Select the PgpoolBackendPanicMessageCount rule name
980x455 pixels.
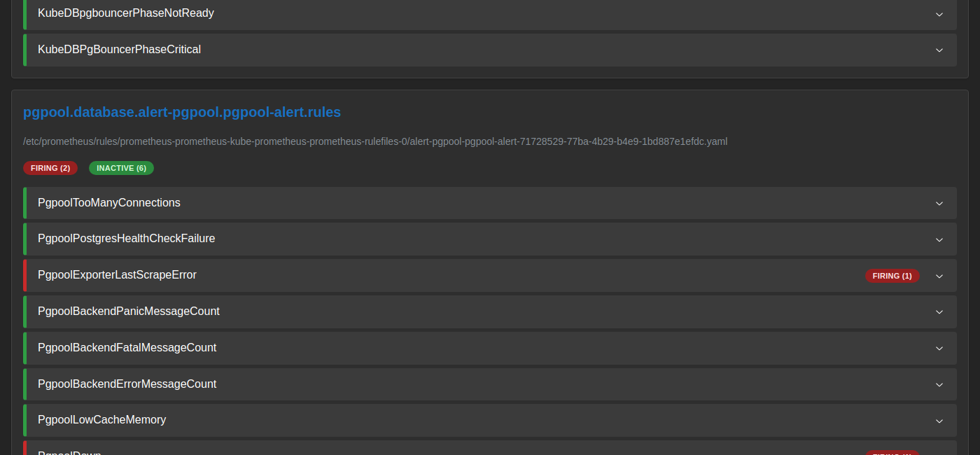pos(129,311)
